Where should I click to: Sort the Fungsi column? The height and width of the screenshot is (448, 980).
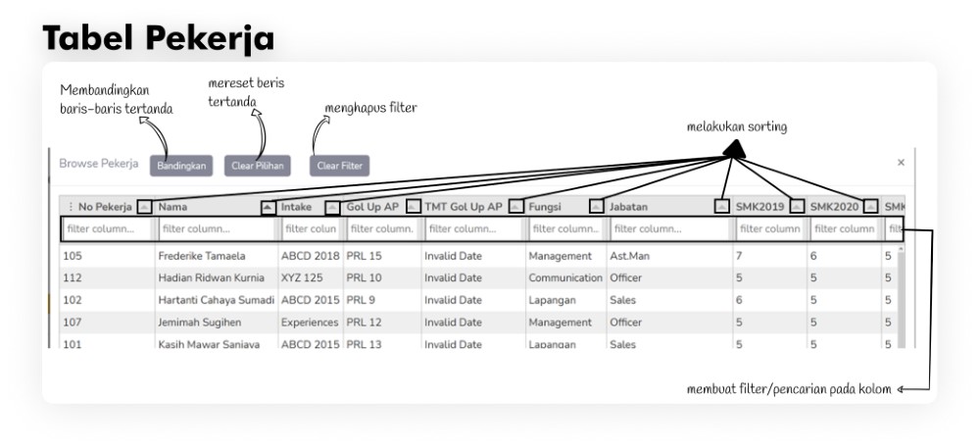(597, 207)
